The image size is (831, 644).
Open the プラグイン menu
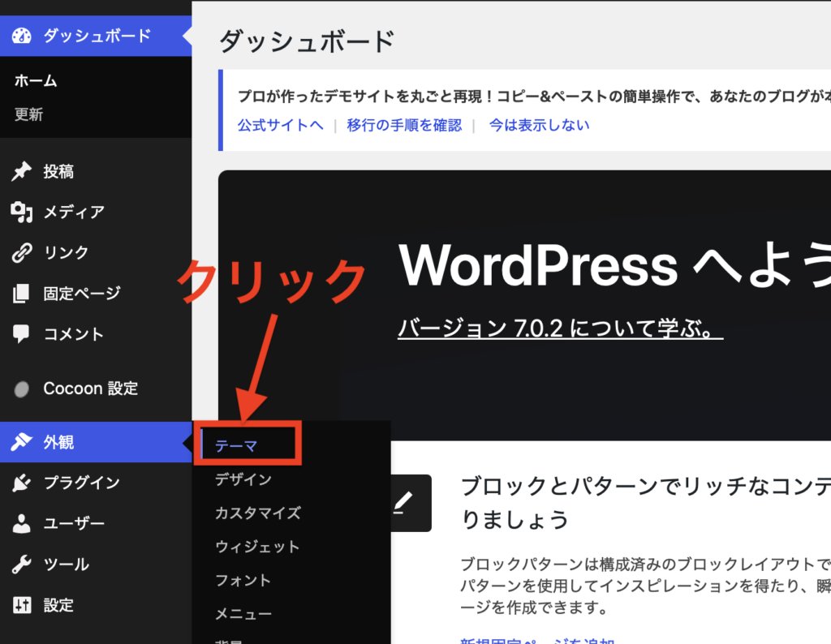click(96, 483)
